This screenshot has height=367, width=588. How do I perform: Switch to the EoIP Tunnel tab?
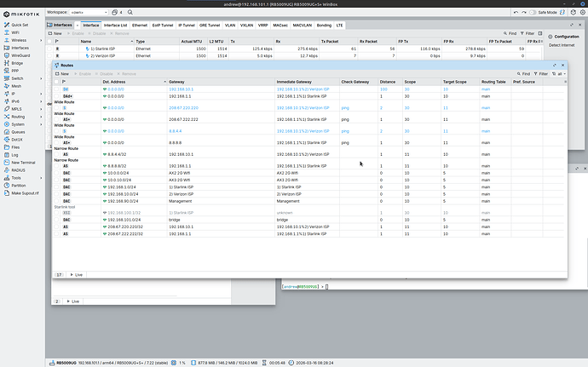coord(163,25)
